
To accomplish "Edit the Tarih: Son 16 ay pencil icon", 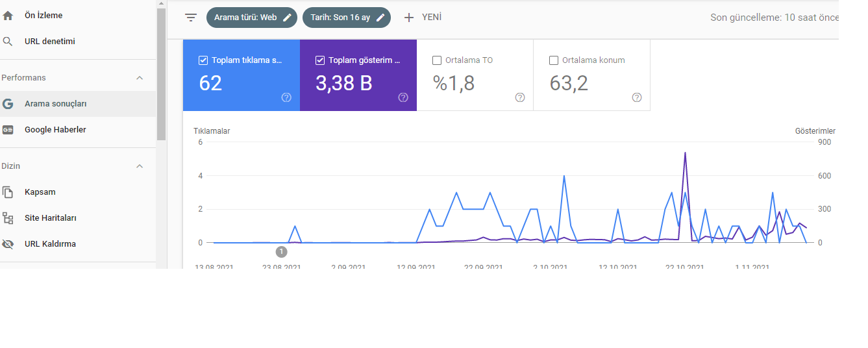I will tap(380, 18).
